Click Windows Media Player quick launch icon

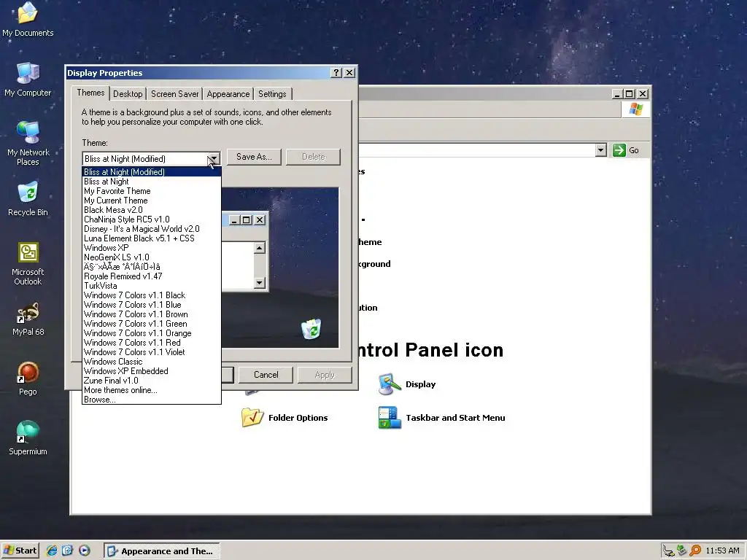(x=85, y=551)
